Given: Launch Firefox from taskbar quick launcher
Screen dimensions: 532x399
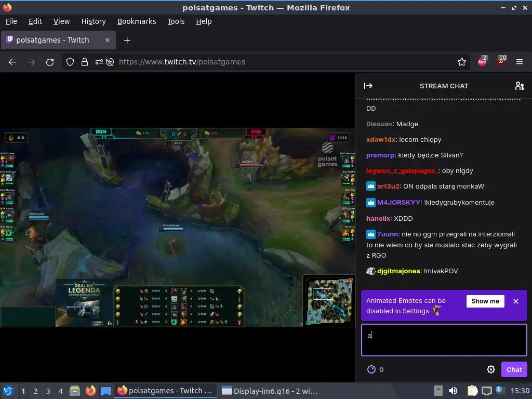Looking at the screenshot, I should (x=90, y=391).
